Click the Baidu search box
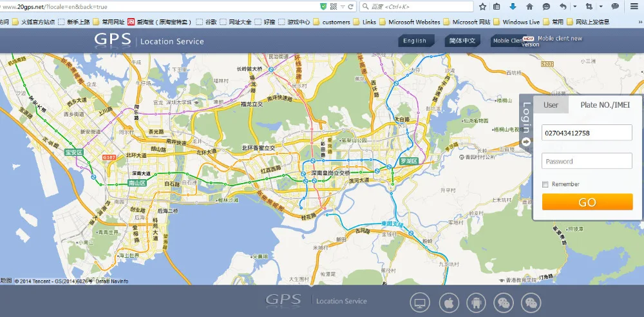644x317 pixels. (417, 6)
